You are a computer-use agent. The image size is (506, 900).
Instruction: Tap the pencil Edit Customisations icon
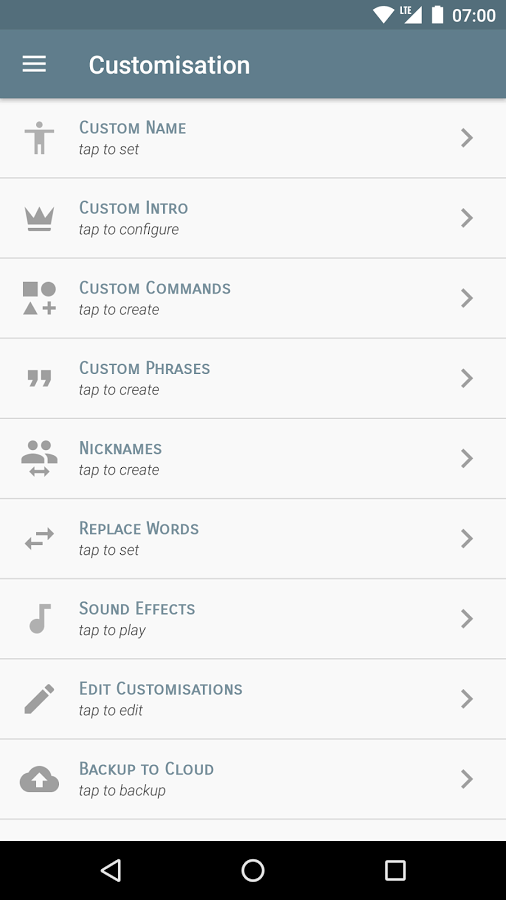pyautogui.click(x=40, y=699)
